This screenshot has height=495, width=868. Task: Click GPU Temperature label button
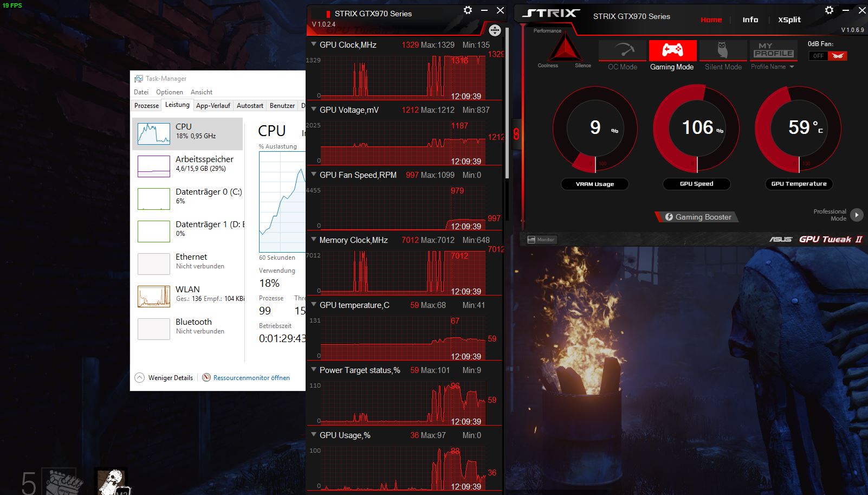tap(799, 184)
